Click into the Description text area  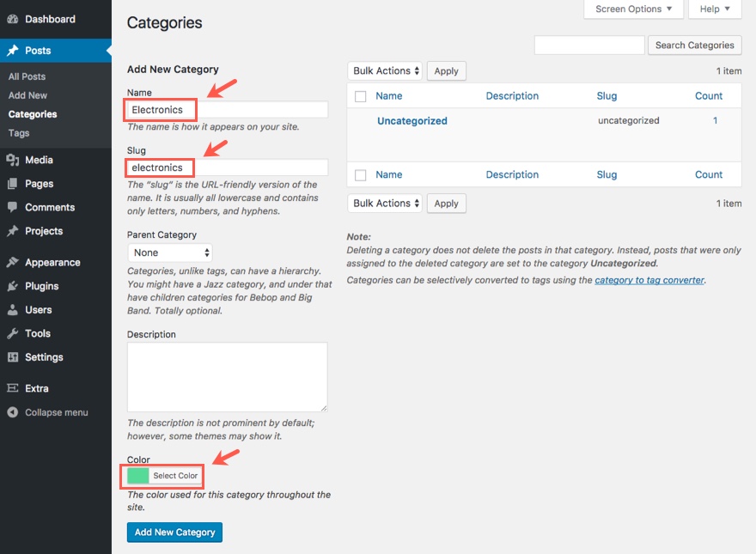point(227,377)
